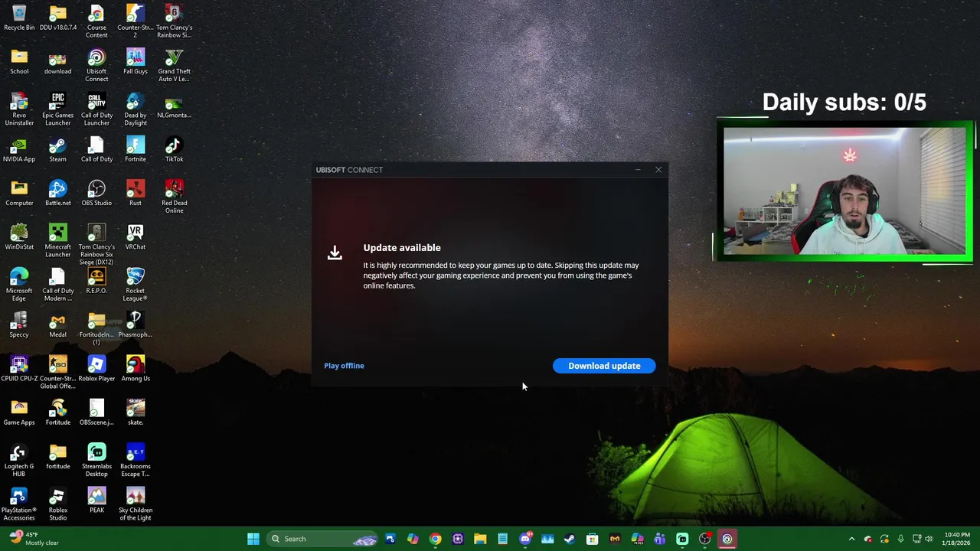Select the Fortnite desktop shortcut
This screenshot has width=980, height=551.
click(x=136, y=150)
